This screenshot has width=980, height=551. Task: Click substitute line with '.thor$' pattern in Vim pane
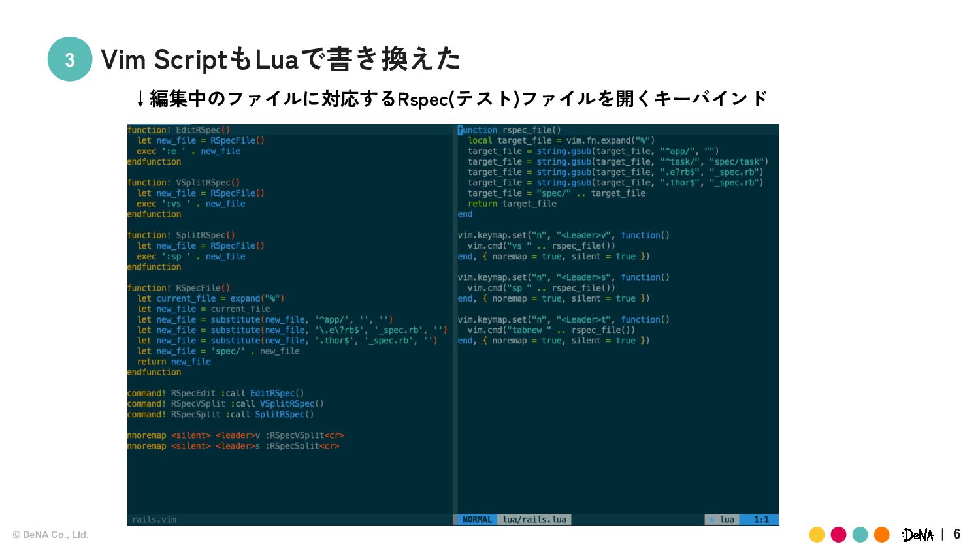pyautogui.click(x=287, y=340)
